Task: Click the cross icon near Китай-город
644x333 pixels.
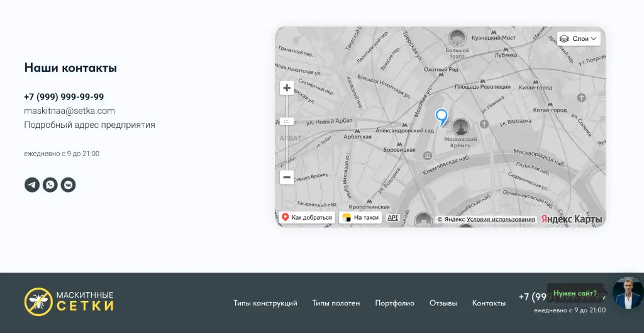Action: tap(580, 98)
